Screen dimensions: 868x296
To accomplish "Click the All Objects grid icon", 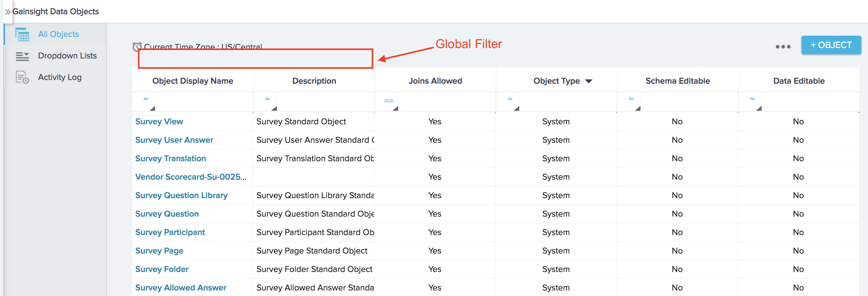I will pyautogui.click(x=22, y=34).
